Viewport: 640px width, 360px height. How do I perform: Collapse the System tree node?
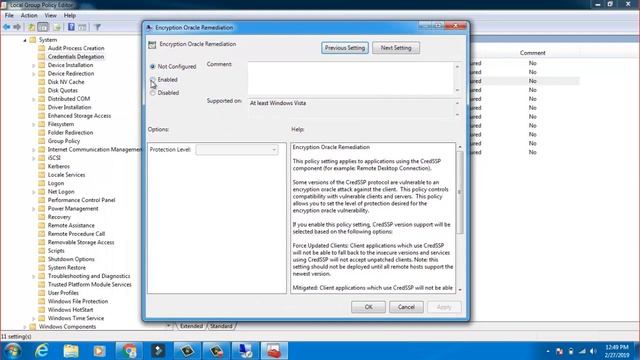pyautogui.click(x=25, y=40)
